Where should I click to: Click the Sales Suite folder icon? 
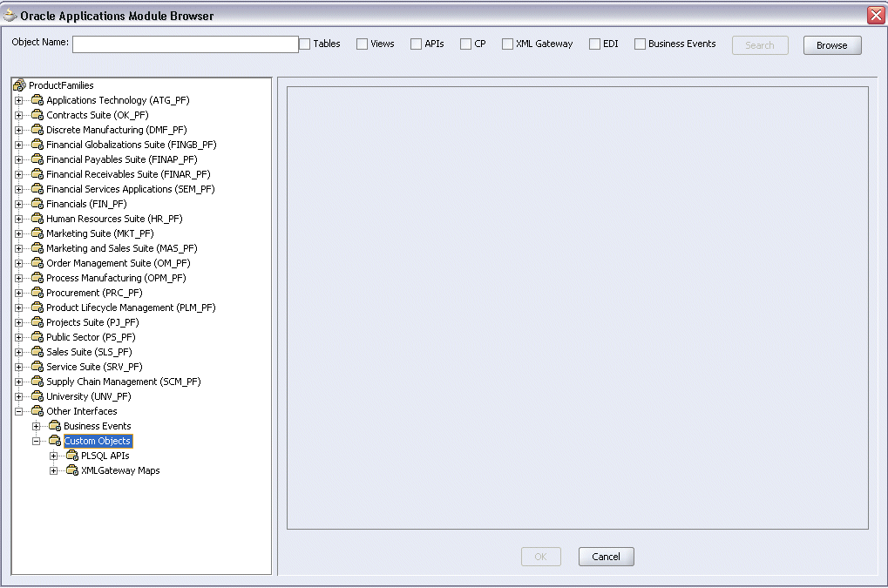pyautogui.click(x=37, y=352)
